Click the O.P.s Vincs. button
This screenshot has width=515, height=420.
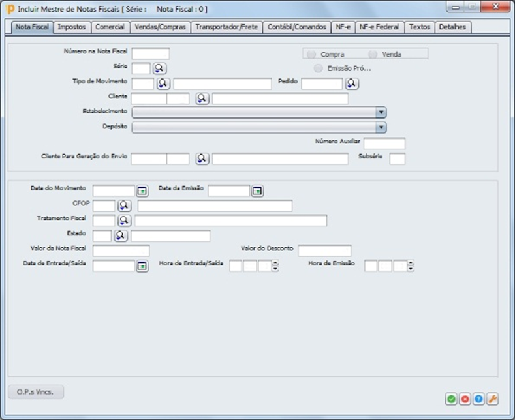pyautogui.click(x=36, y=392)
